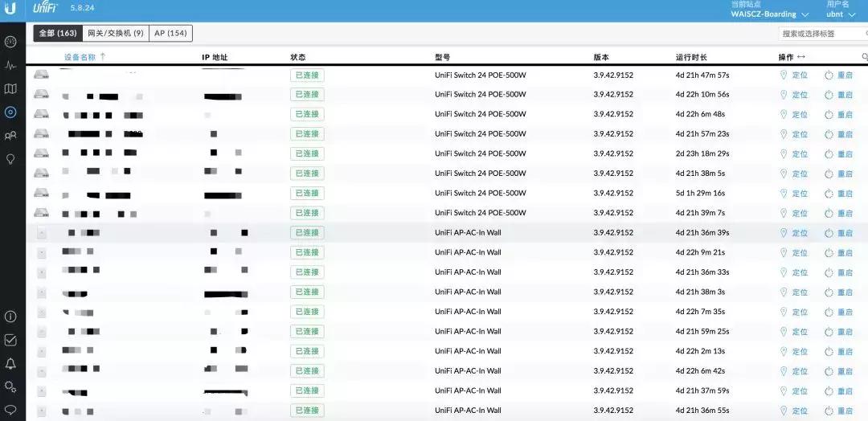Click the Ubiquiti logo icon

[x=10, y=8]
